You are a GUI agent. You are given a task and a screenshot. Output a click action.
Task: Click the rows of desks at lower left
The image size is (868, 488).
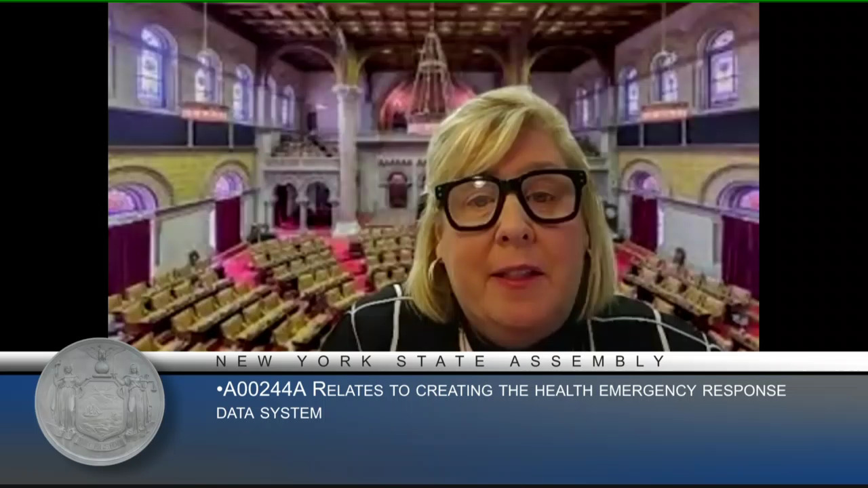pos(203,305)
